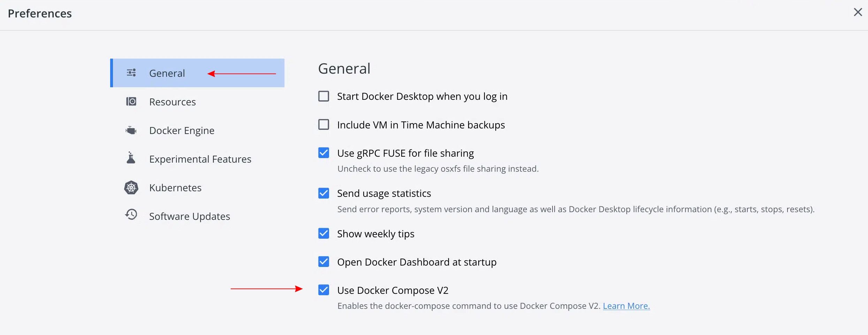The width and height of the screenshot is (868, 335).
Task: Check Include VM in Time Machine backups
Action: click(323, 125)
